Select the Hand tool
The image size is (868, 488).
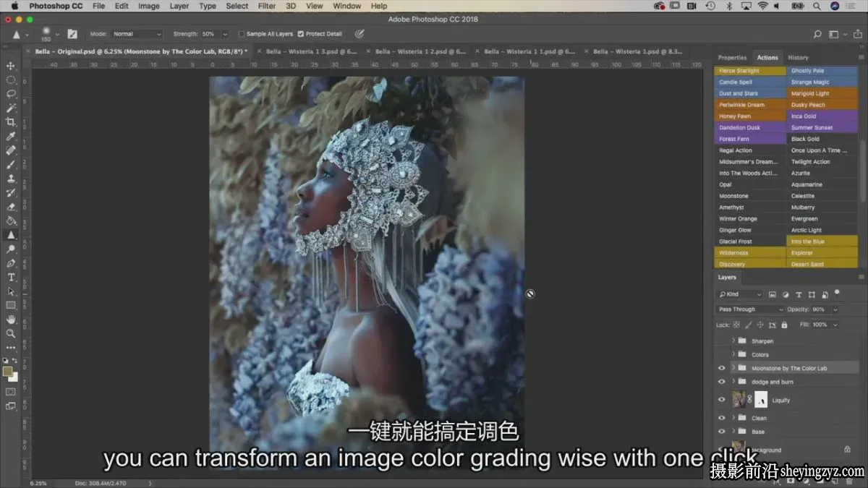pos(11,320)
